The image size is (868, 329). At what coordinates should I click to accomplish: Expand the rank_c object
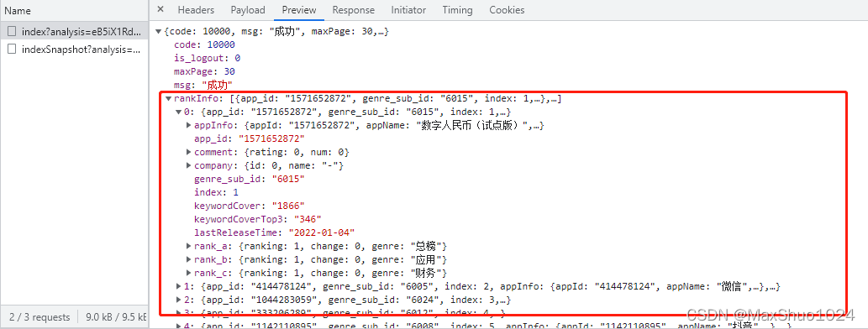(x=189, y=273)
